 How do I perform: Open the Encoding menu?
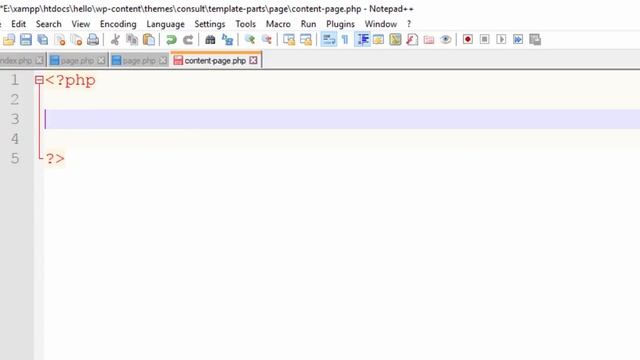(x=118, y=24)
